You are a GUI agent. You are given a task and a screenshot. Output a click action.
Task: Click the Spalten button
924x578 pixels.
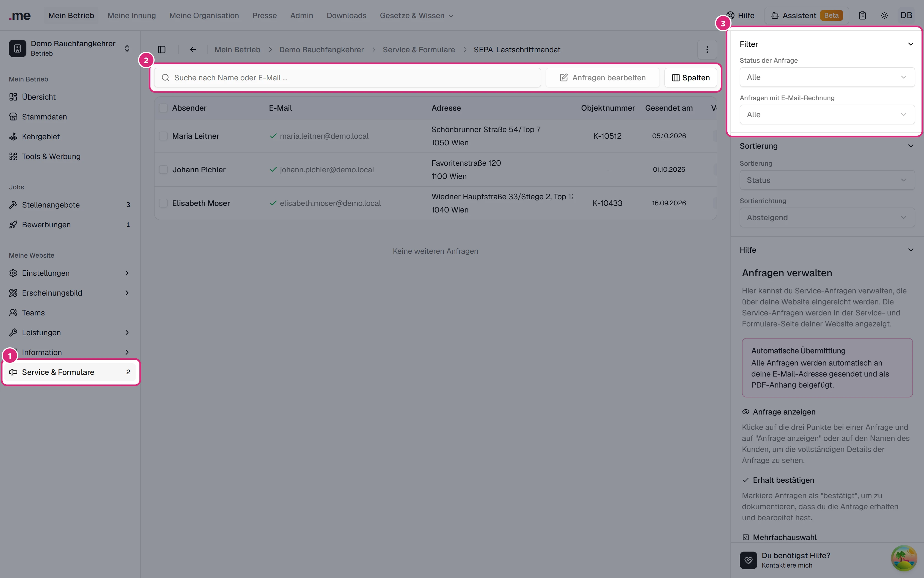click(x=691, y=78)
